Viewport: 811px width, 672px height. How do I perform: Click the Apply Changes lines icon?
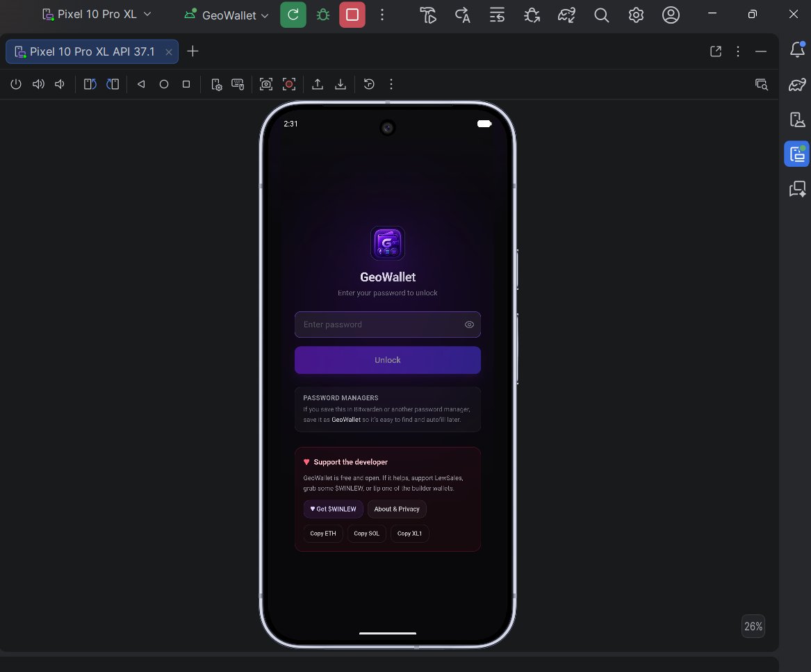click(497, 15)
